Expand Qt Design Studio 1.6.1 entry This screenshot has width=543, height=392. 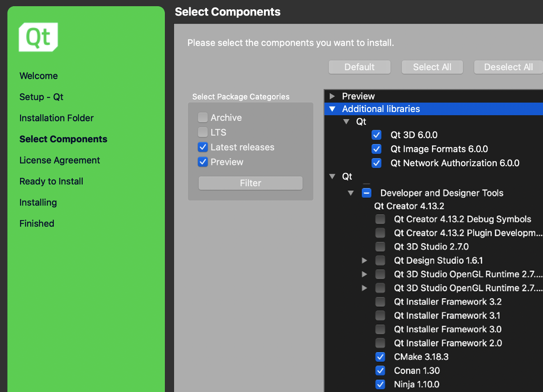click(364, 260)
